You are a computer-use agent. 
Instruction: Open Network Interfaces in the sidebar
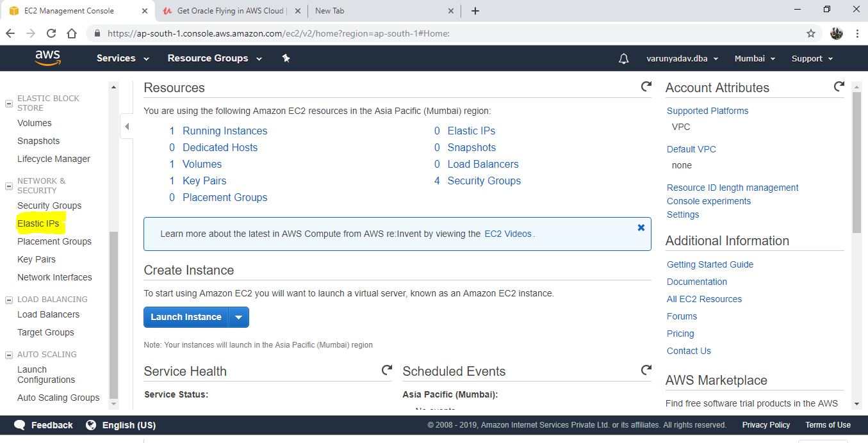pos(54,277)
